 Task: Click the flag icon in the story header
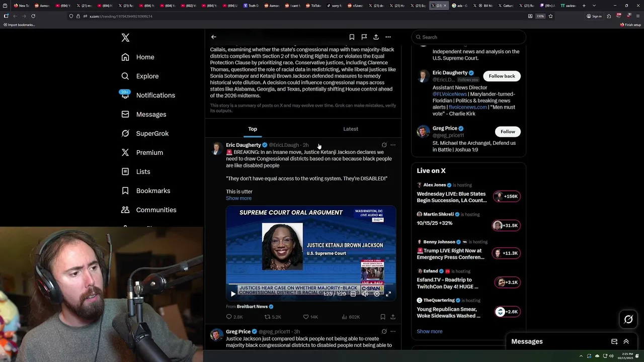click(364, 37)
